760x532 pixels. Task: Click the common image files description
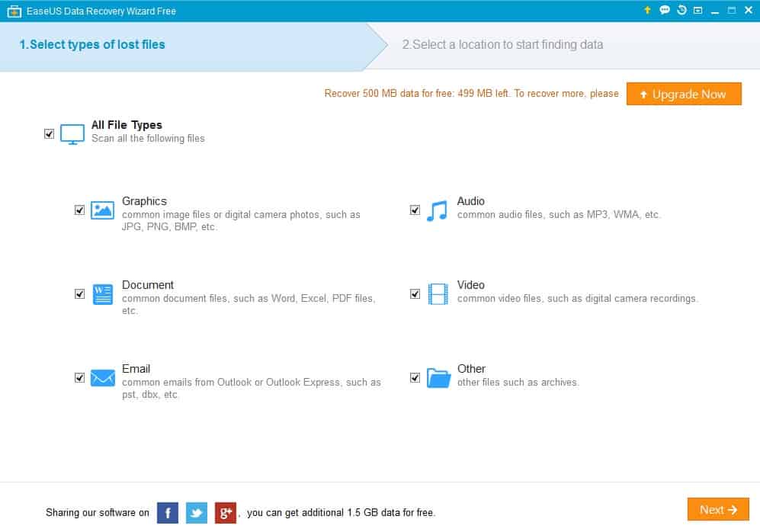point(241,220)
